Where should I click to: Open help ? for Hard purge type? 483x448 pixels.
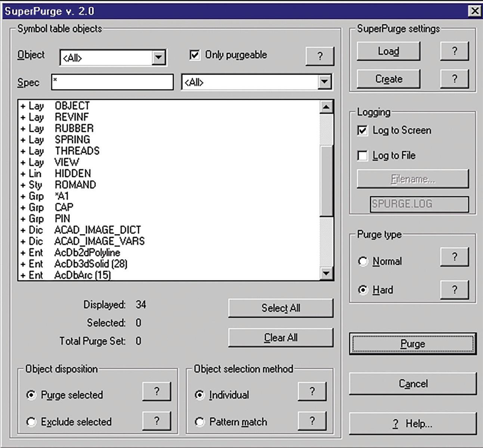(454, 290)
